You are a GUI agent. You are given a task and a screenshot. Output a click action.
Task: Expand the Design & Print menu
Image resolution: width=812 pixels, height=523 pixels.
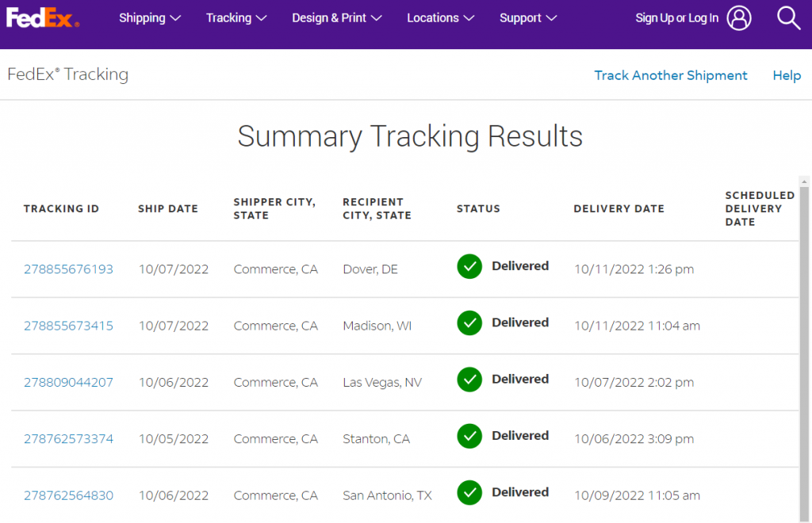pos(336,18)
